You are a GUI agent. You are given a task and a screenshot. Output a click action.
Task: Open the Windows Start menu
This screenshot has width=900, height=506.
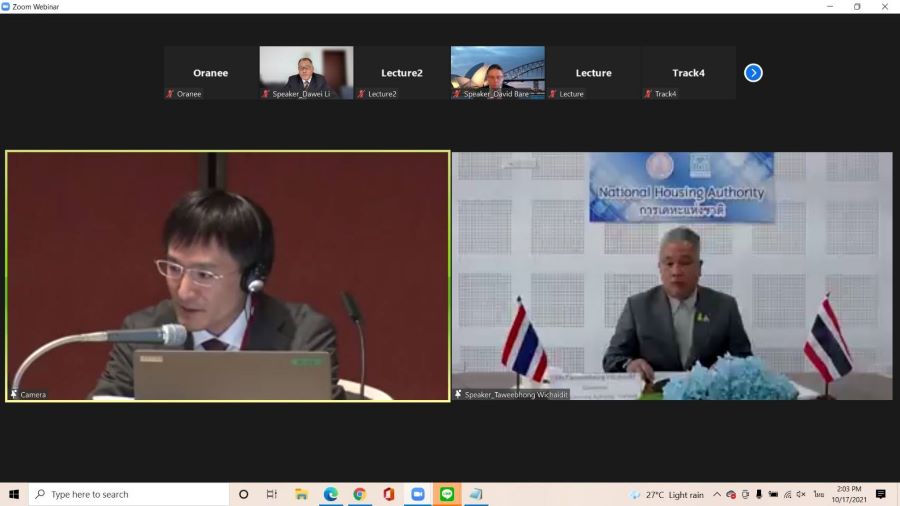14,494
